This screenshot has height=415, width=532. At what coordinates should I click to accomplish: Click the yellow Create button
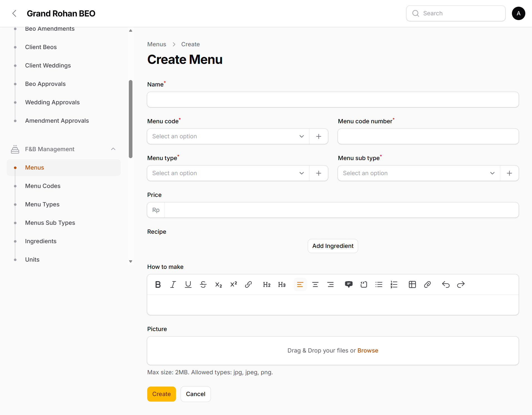click(x=161, y=394)
